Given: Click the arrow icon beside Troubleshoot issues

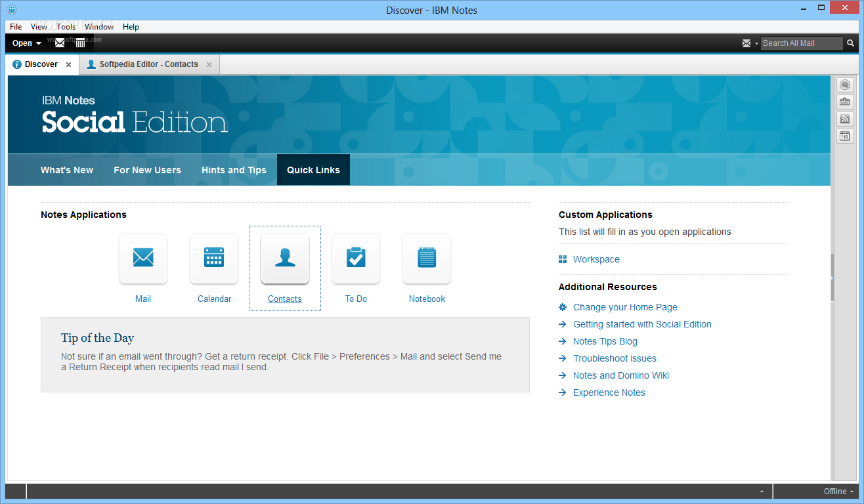Looking at the screenshot, I should tap(563, 358).
